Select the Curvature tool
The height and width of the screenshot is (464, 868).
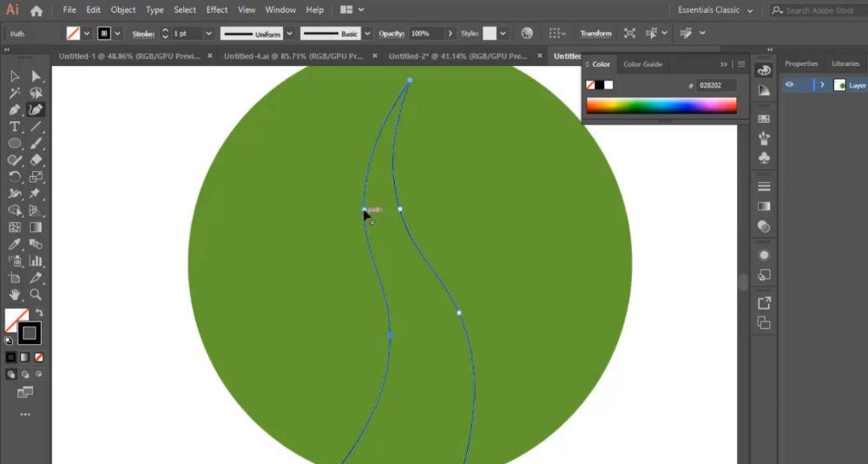pyautogui.click(x=36, y=109)
